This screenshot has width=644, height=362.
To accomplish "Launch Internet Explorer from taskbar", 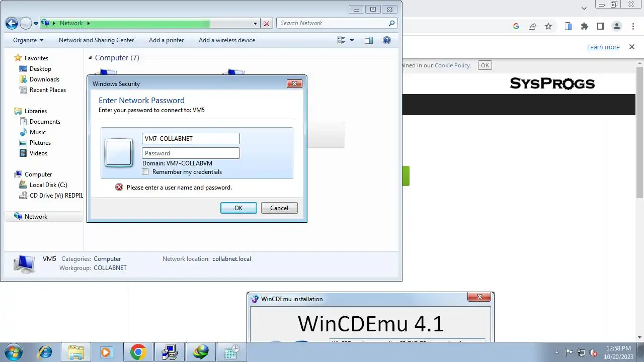I will pyautogui.click(x=45, y=352).
